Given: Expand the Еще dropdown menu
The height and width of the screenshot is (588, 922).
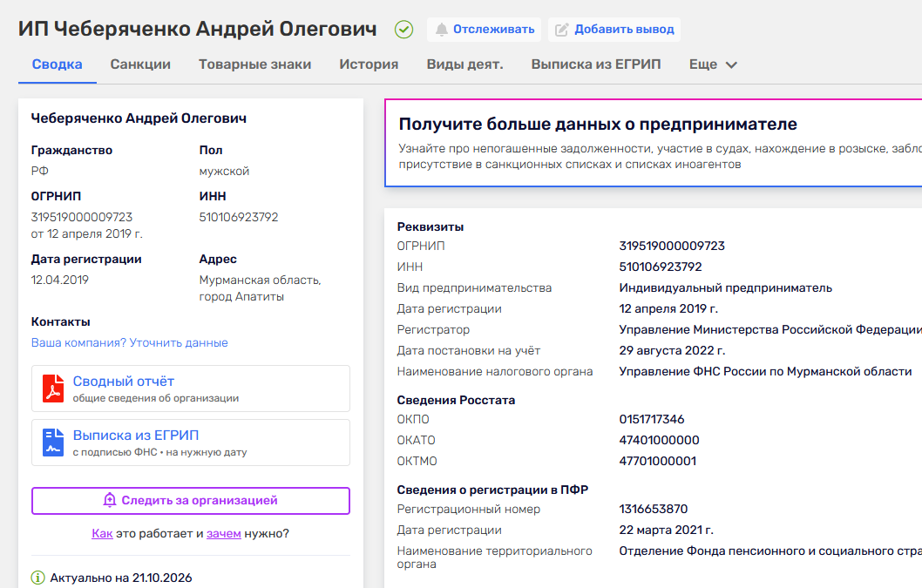Looking at the screenshot, I should pyautogui.click(x=713, y=64).
